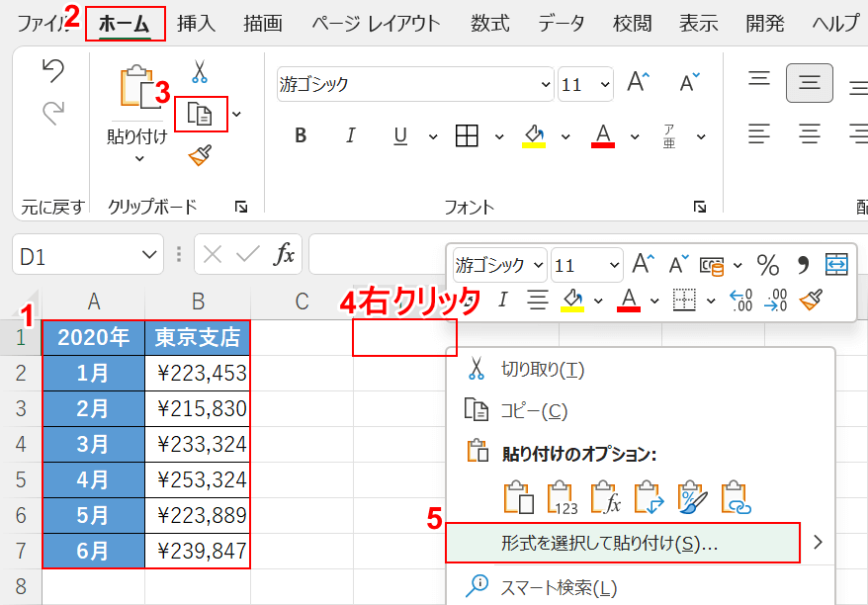Select the Format Painter brush in the ribbon
The height and width of the screenshot is (605, 868).
click(200, 155)
